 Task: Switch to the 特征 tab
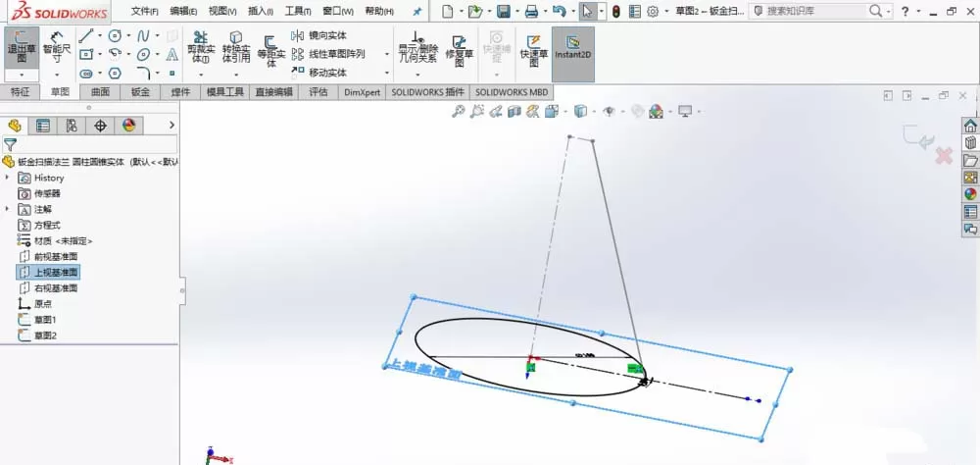(x=20, y=92)
